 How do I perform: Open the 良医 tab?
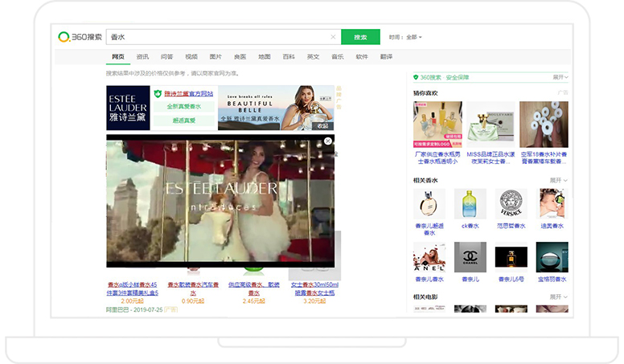[x=240, y=56]
